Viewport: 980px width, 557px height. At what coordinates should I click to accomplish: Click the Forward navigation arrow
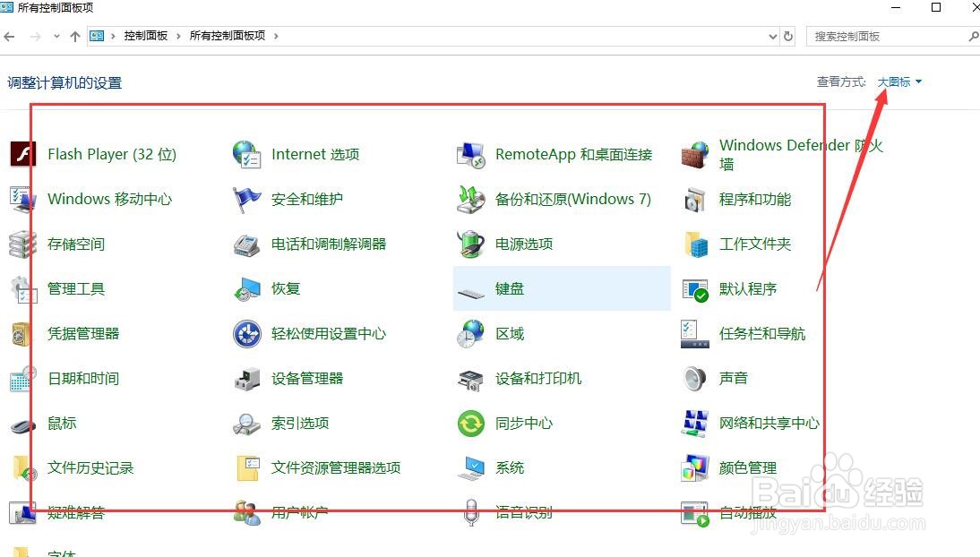(x=36, y=36)
